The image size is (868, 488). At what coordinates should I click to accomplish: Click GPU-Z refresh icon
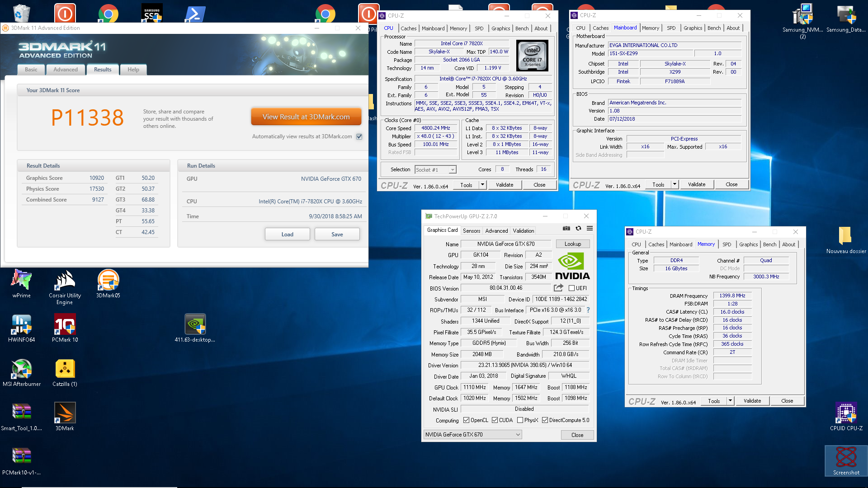click(578, 228)
